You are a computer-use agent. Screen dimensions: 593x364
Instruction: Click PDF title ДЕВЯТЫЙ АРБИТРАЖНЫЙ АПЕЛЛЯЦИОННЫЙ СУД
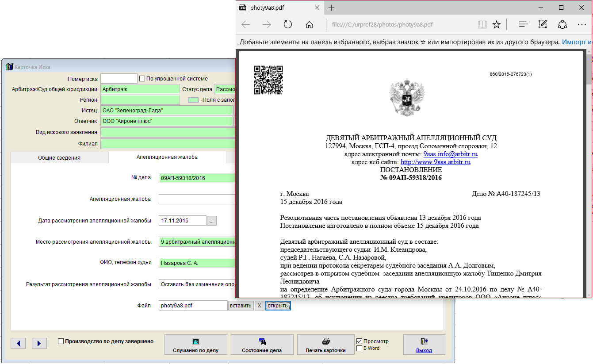(x=411, y=138)
